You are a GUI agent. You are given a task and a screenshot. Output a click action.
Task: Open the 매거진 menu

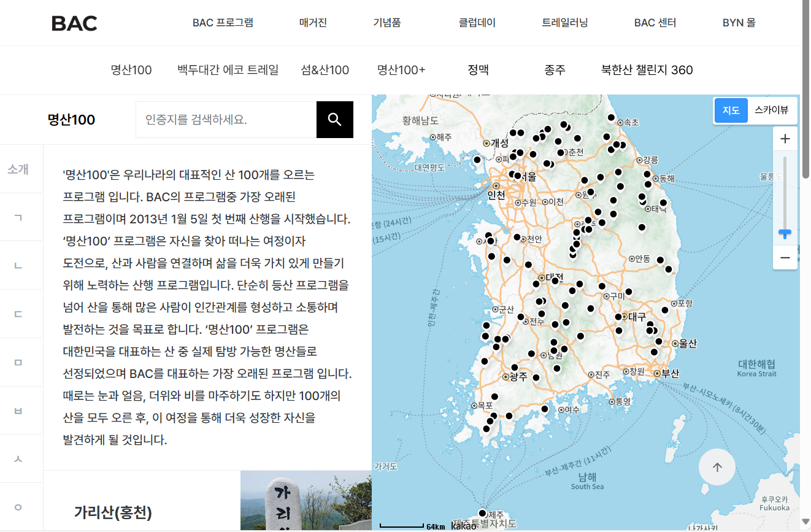pyautogui.click(x=313, y=23)
